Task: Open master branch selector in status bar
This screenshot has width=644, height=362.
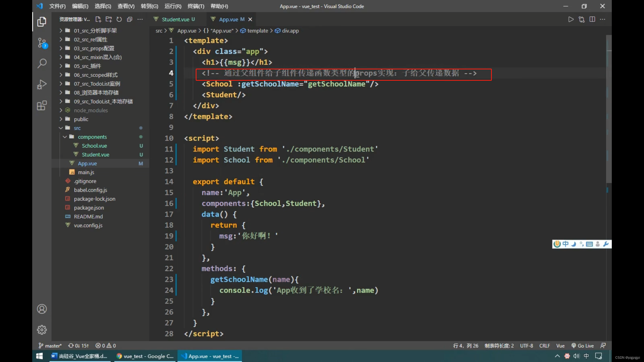Action: (x=50, y=346)
